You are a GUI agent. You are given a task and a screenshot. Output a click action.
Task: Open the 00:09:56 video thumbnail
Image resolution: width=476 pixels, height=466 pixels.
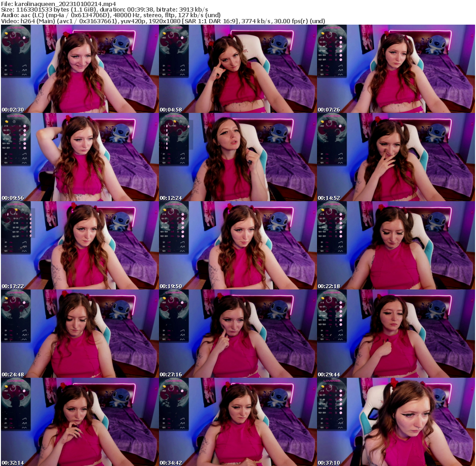pyautogui.click(x=79, y=157)
